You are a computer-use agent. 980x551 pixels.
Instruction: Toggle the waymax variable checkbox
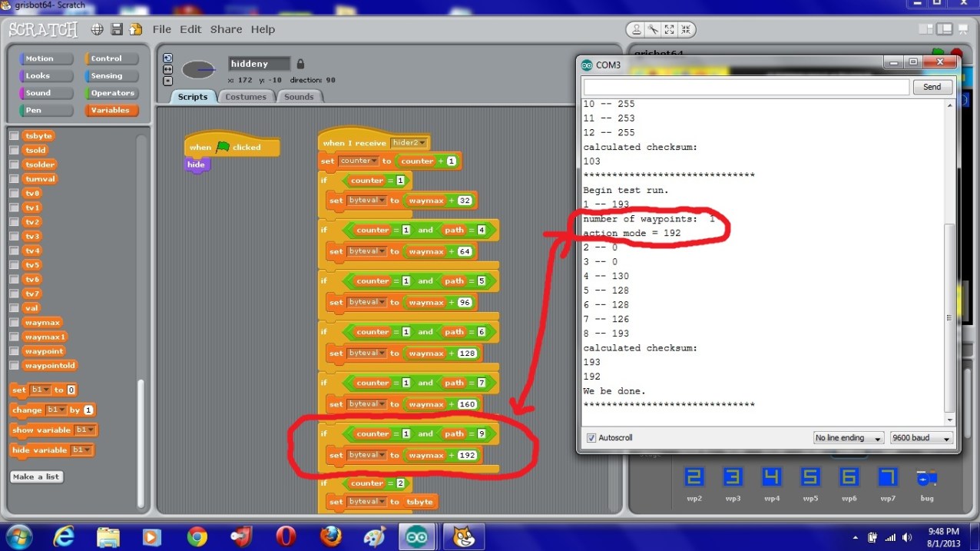(x=14, y=323)
